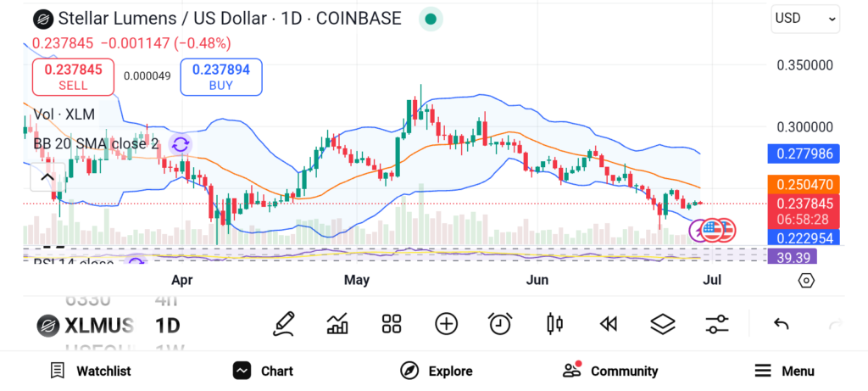The width and height of the screenshot is (868, 391).
Task: Open the 1D timeframe selector
Action: point(167,326)
